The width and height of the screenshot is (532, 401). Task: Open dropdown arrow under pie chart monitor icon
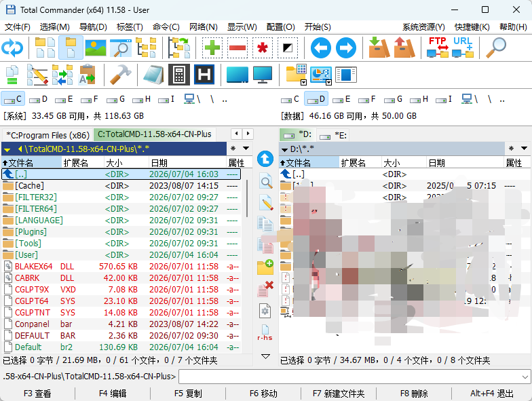328,83
